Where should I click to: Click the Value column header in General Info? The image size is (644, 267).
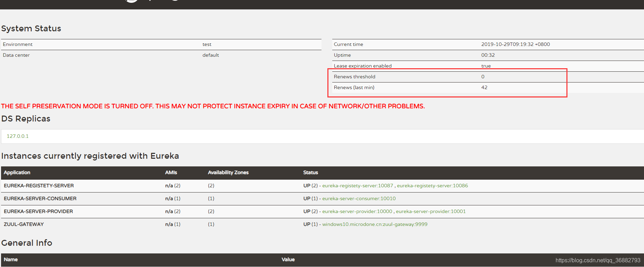tap(288, 259)
